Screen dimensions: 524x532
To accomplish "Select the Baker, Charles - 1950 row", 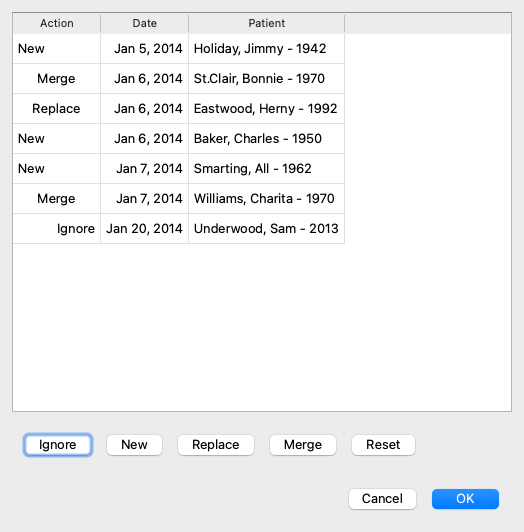I will tap(179, 138).
